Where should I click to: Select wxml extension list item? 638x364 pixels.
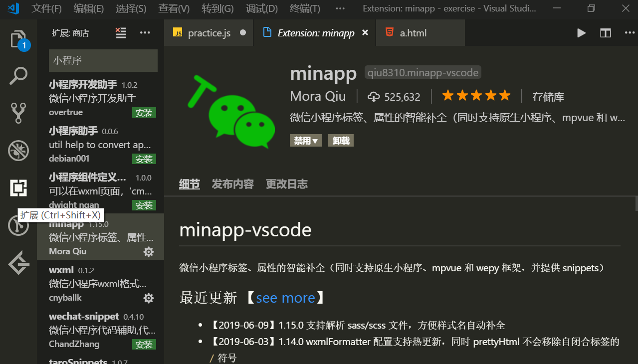(100, 284)
